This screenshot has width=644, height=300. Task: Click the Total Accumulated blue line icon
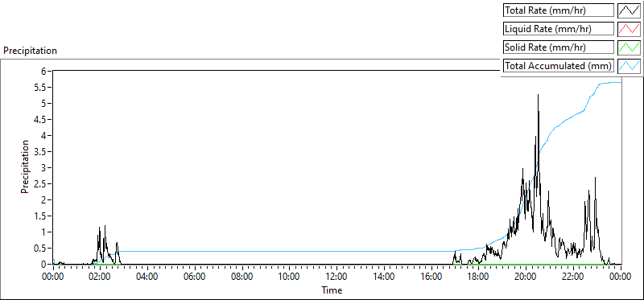coord(629,66)
